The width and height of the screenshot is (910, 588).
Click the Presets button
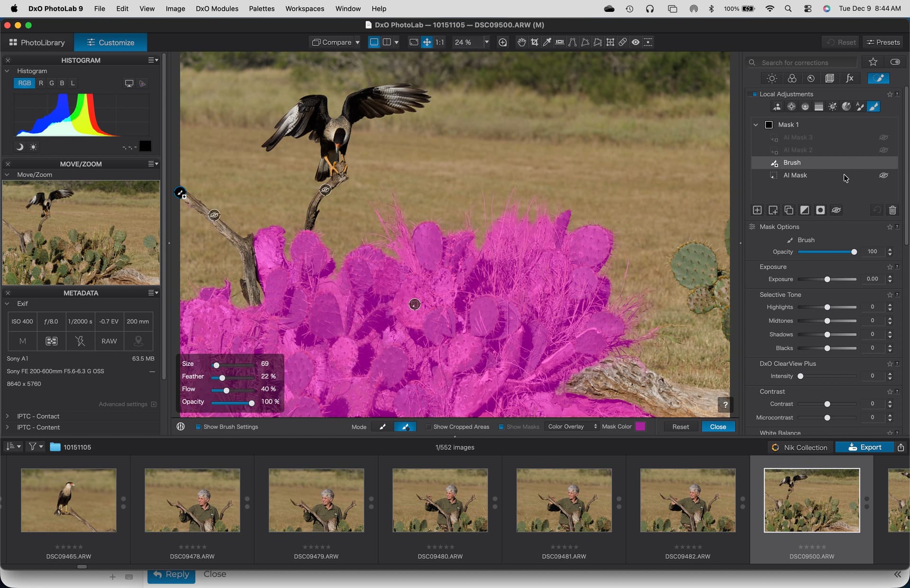(x=883, y=42)
